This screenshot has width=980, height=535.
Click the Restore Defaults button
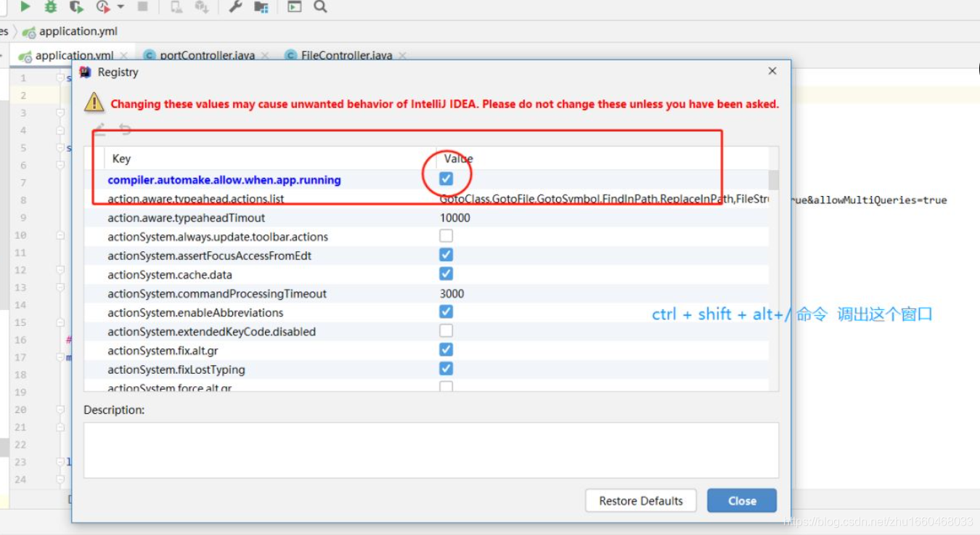point(641,501)
